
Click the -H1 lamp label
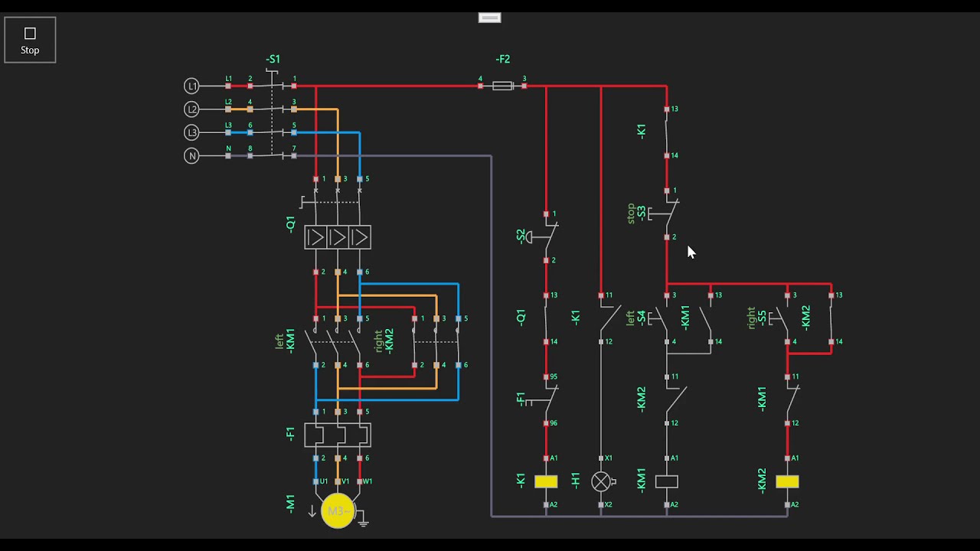pyautogui.click(x=576, y=481)
